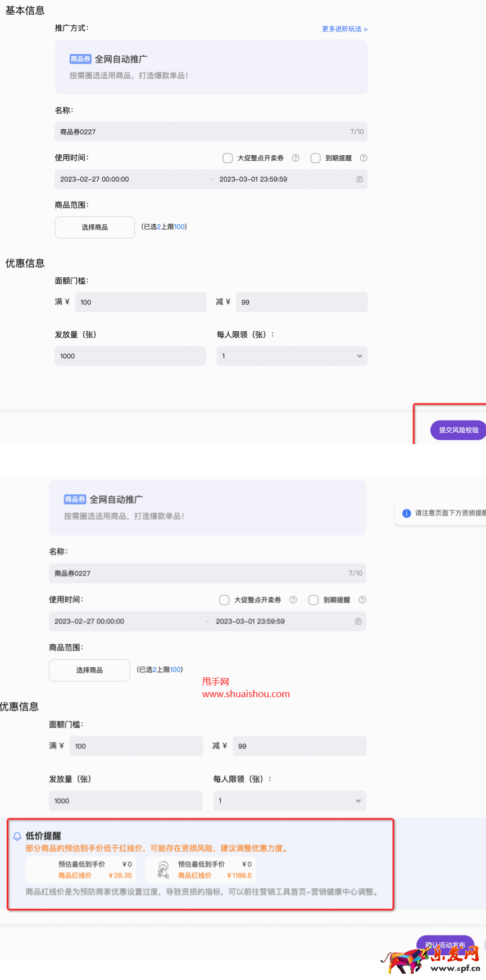Click help icon beside lower form's 大促整点开卖券

(x=293, y=600)
